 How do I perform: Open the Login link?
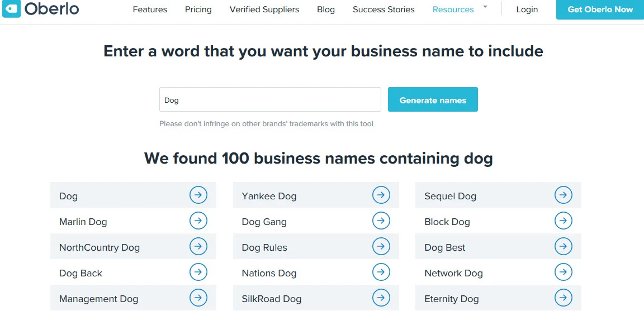(527, 9)
